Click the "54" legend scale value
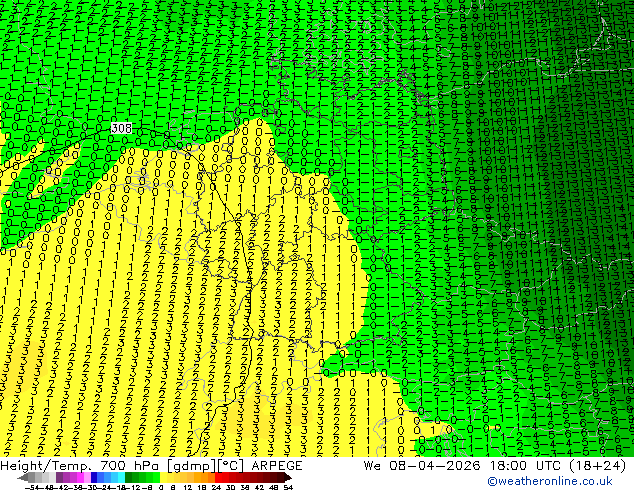The height and width of the screenshot is (490, 634). (287, 487)
